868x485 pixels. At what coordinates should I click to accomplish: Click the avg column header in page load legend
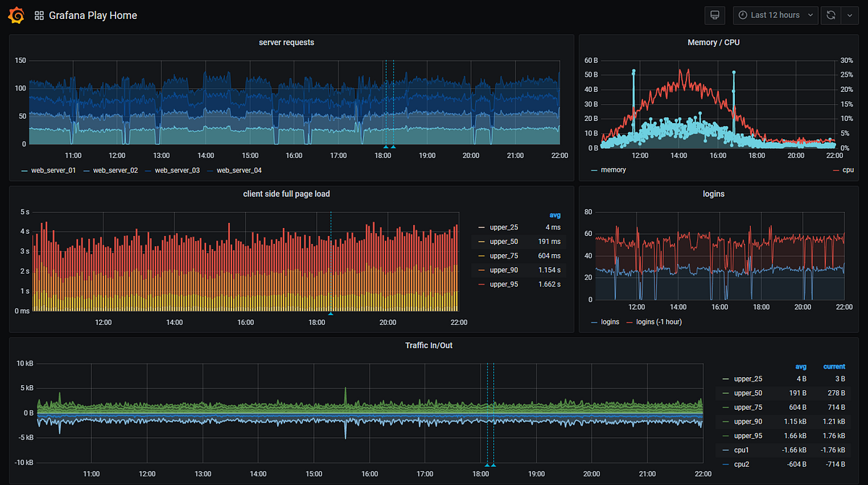tap(555, 214)
